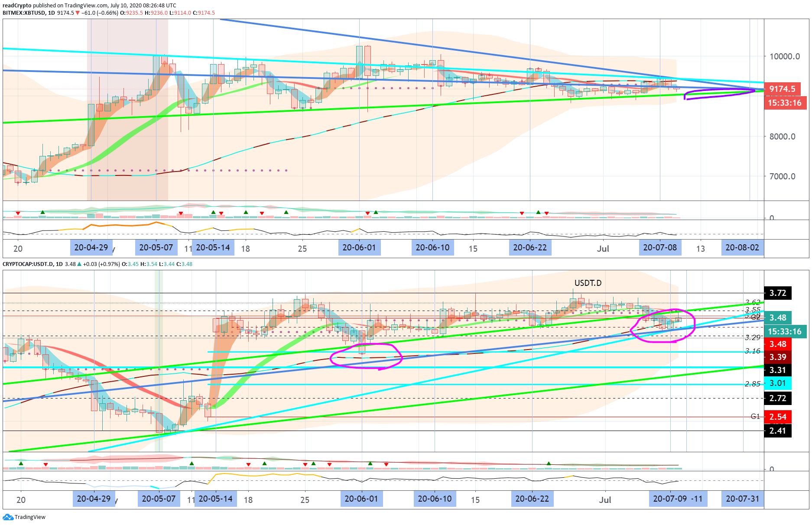
Task: Click the TradingView cloud logo icon
Action: [x=8, y=517]
